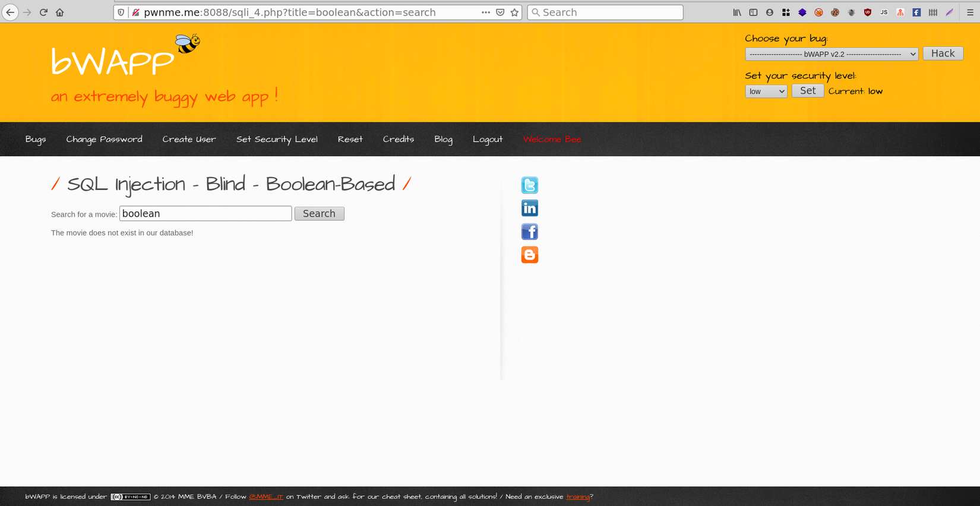Click Logout in the navigation bar
This screenshot has height=506, width=980.
click(x=488, y=140)
